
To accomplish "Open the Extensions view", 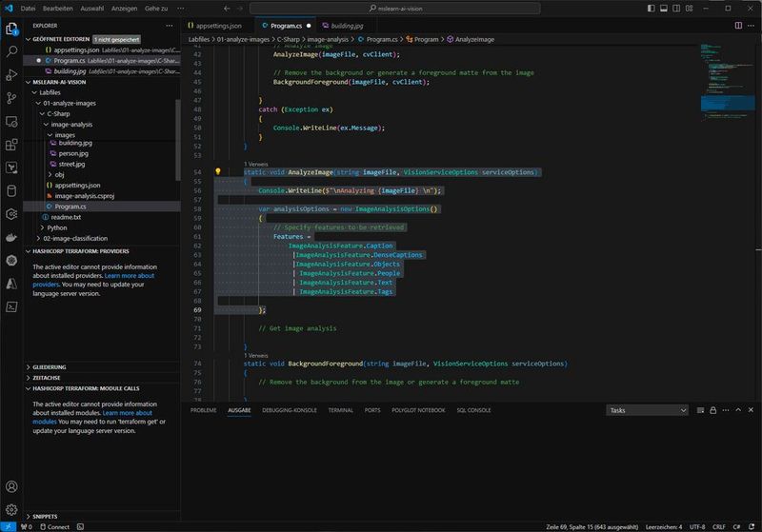I will pos(11,145).
